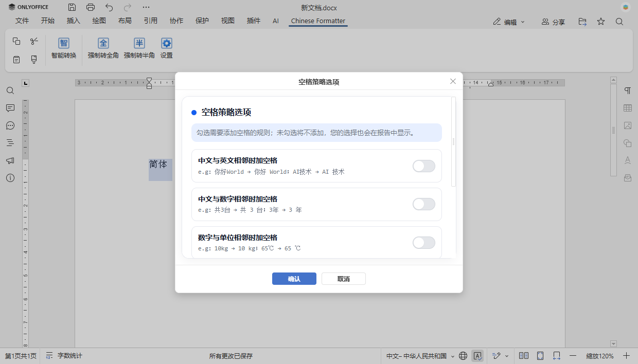Open Mail merge settings in right sidebar
Screen dimensions: 638x364
coord(628,178)
